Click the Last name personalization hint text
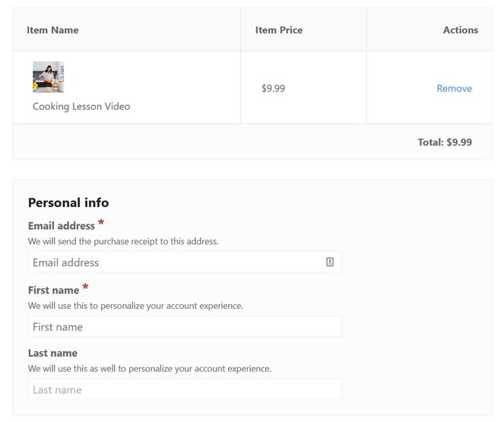The width and height of the screenshot is (504, 422). point(150,369)
